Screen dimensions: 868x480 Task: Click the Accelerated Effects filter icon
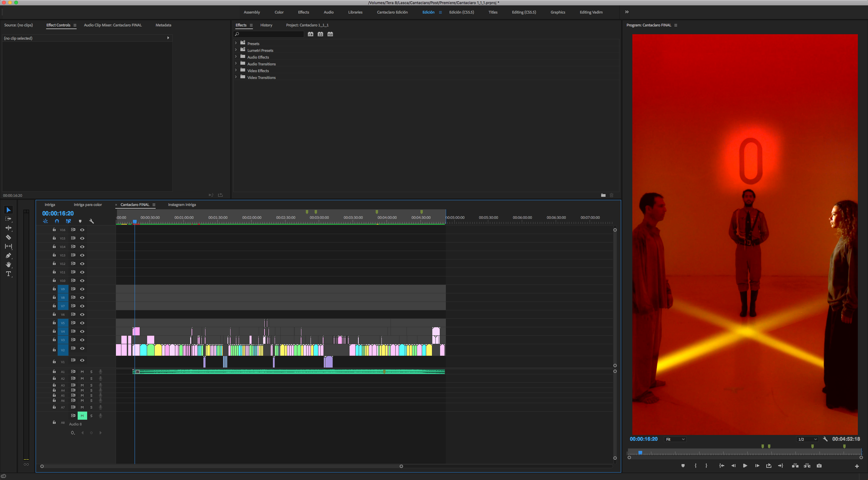pos(311,34)
